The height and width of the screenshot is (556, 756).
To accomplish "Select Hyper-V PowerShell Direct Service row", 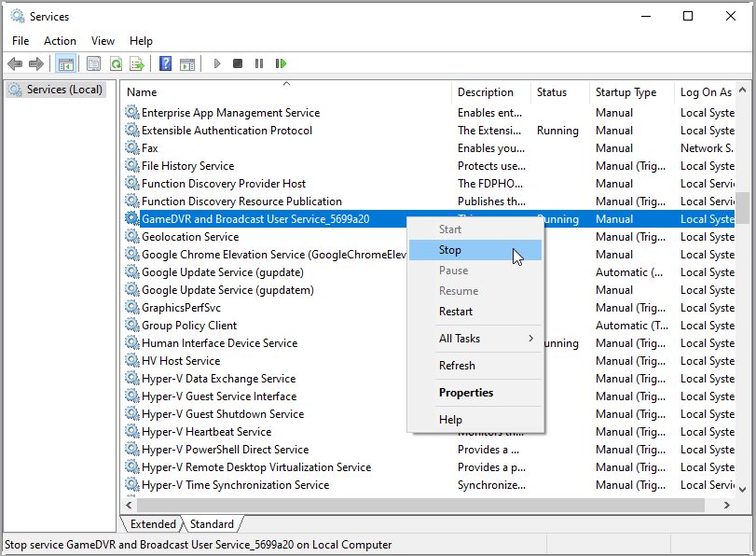I will coord(429,450).
